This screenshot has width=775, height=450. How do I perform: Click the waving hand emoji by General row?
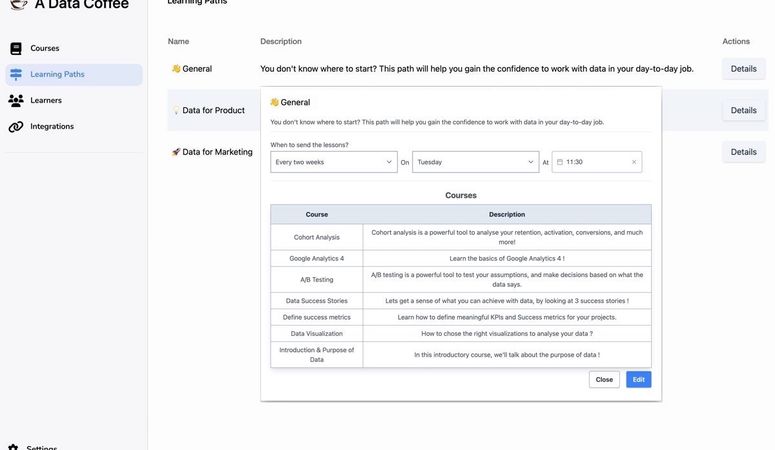click(176, 69)
